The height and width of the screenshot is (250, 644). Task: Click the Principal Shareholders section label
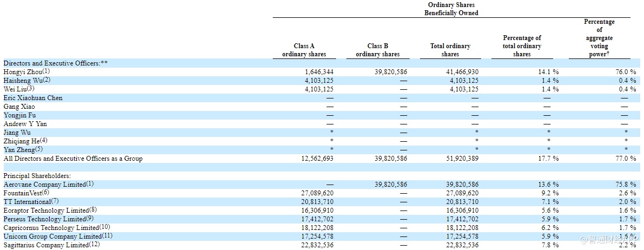click(x=37, y=176)
